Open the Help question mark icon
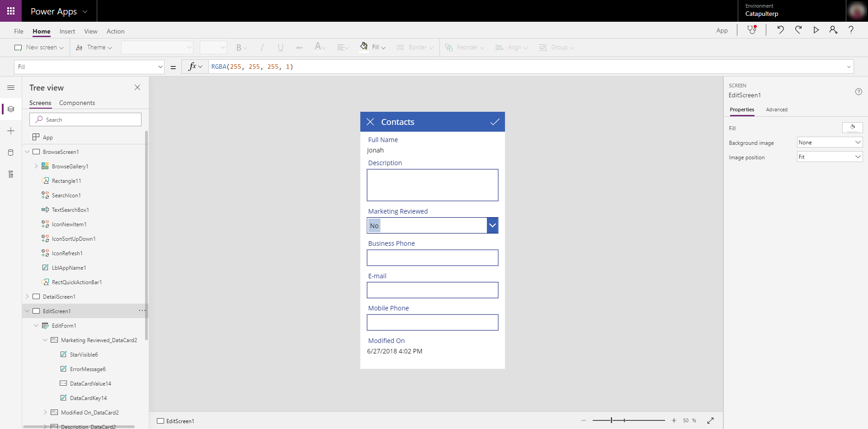The image size is (868, 429). tap(851, 30)
